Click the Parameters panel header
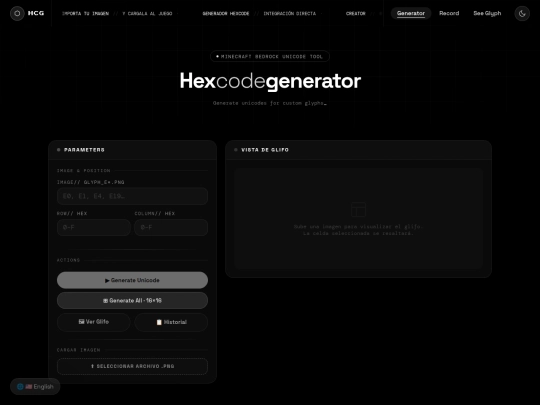Screen dimensions: 540x405 tap(132, 150)
